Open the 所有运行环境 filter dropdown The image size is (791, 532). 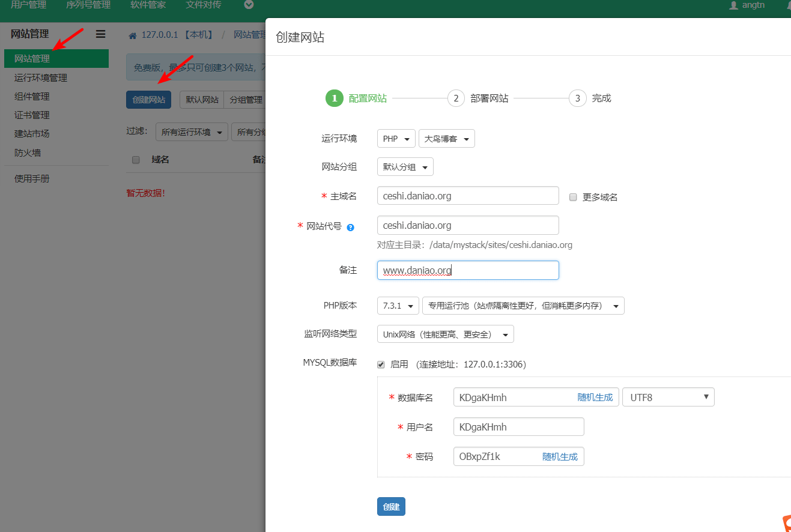tap(192, 132)
